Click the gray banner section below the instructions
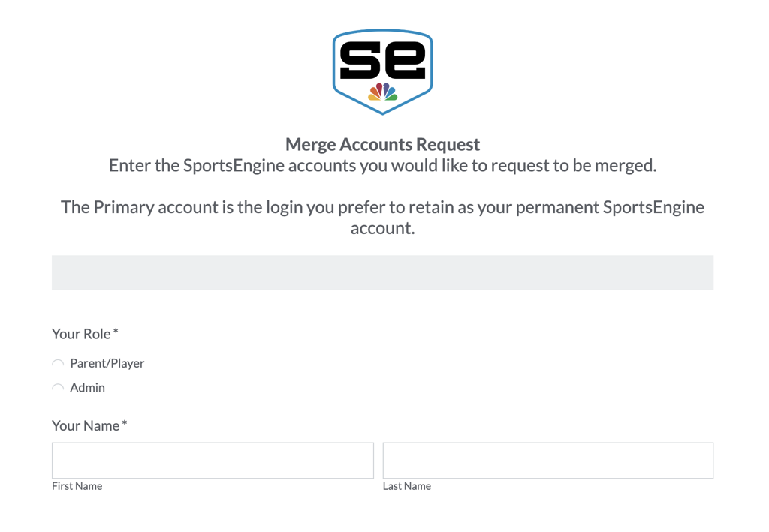The height and width of the screenshot is (532, 769). (382, 272)
